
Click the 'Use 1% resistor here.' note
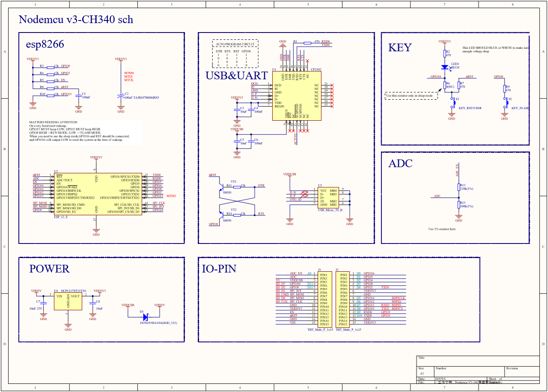(442, 229)
